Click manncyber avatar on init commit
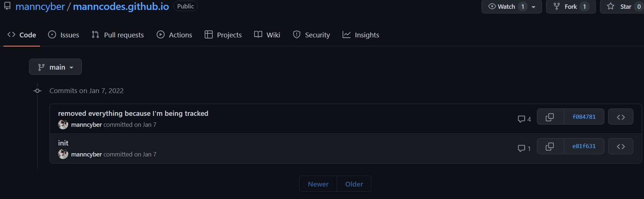 point(63,154)
